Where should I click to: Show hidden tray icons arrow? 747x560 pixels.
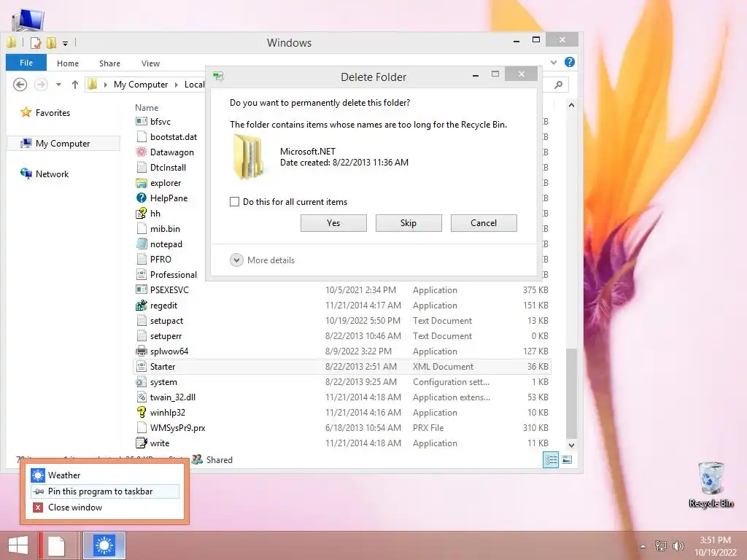643,546
